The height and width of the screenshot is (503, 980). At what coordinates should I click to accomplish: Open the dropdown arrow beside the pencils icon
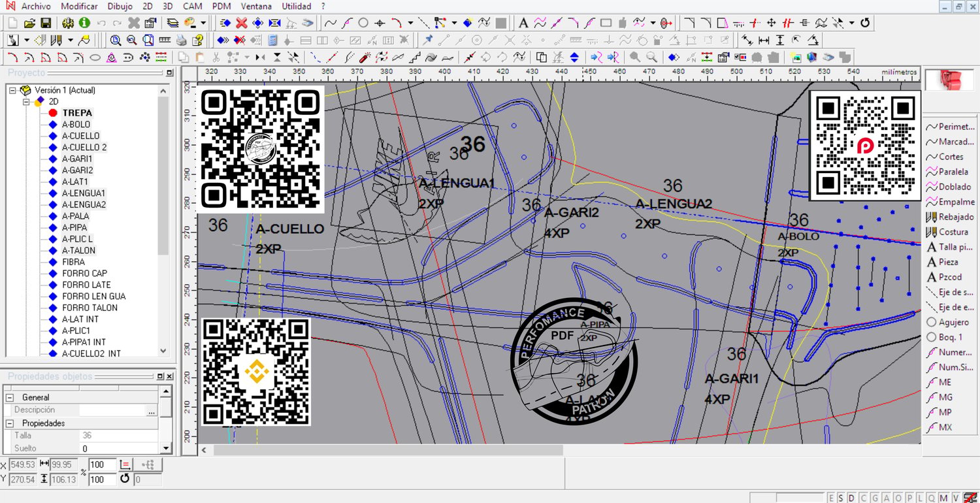tap(71, 41)
